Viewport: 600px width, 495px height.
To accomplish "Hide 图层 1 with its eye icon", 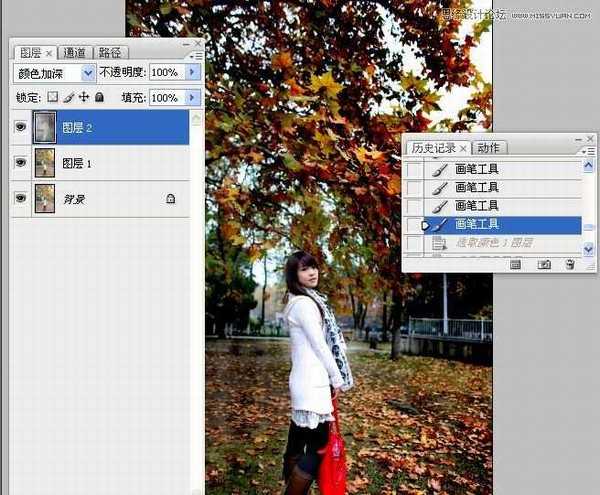I will tap(21, 163).
